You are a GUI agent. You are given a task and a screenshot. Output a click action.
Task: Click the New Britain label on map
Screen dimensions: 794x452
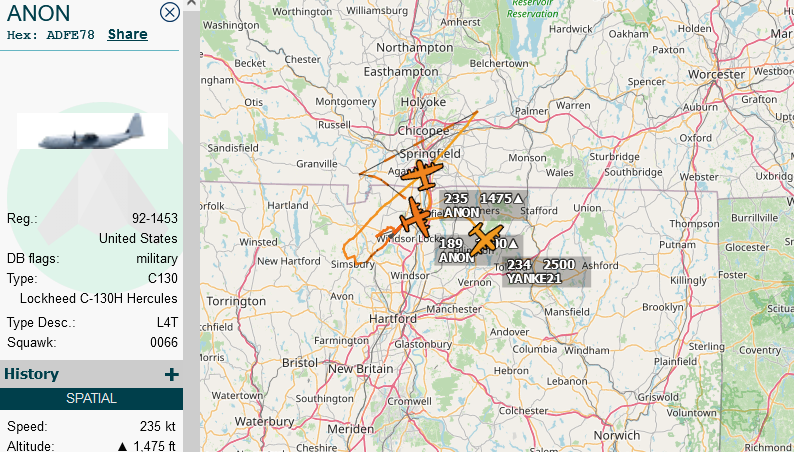[x=361, y=369]
